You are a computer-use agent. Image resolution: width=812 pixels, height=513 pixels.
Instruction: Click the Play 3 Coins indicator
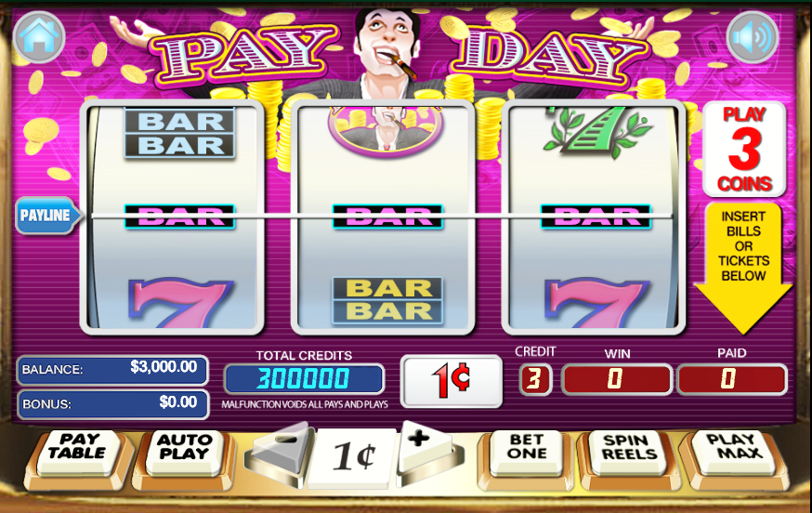[x=744, y=150]
